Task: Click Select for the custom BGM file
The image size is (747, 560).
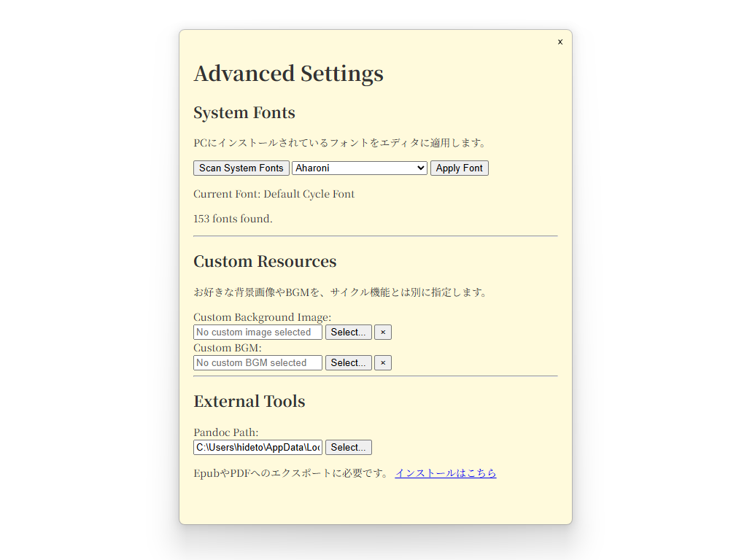Action: [348, 362]
